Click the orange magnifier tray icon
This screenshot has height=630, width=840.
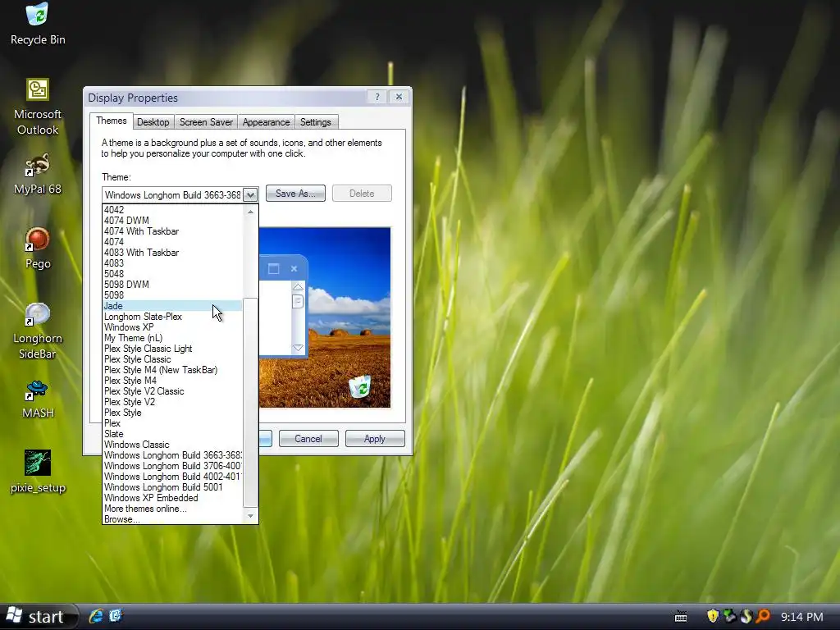click(x=763, y=616)
